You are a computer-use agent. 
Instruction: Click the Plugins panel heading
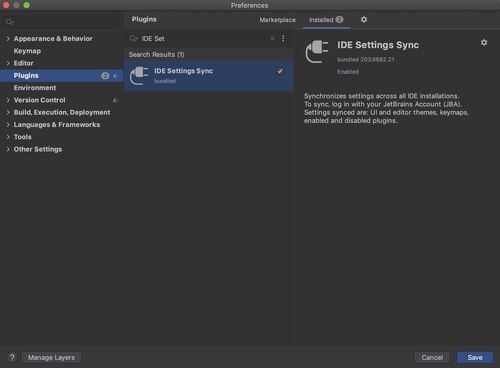coord(144,19)
